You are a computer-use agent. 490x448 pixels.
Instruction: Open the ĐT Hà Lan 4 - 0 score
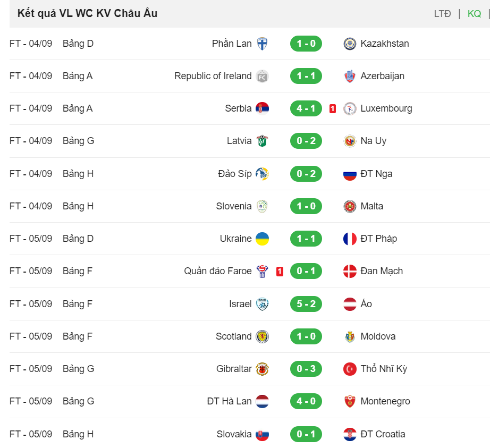(x=306, y=401)
